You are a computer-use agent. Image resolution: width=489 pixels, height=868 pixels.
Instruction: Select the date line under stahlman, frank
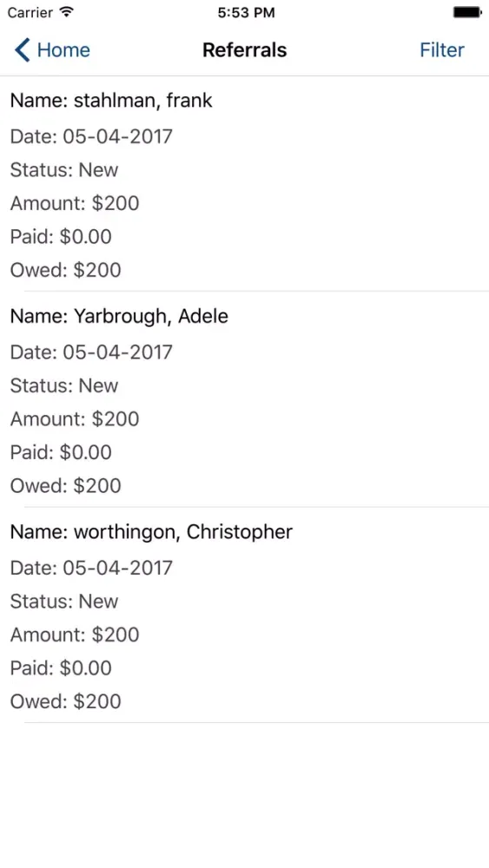pos(91,136)
